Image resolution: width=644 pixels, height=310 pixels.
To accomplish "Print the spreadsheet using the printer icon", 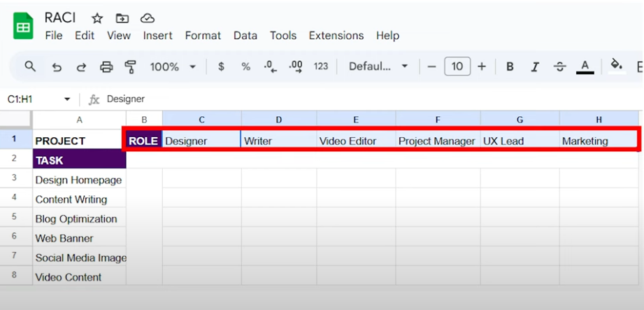I will [106, 66].
